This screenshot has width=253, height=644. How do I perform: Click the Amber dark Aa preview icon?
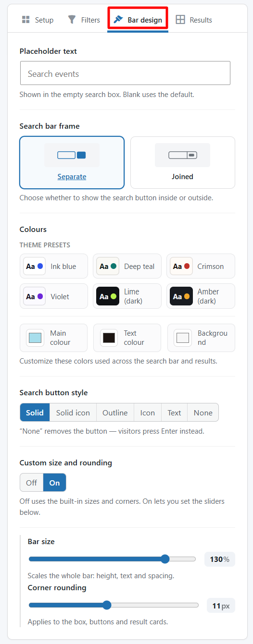click(181, 296)
